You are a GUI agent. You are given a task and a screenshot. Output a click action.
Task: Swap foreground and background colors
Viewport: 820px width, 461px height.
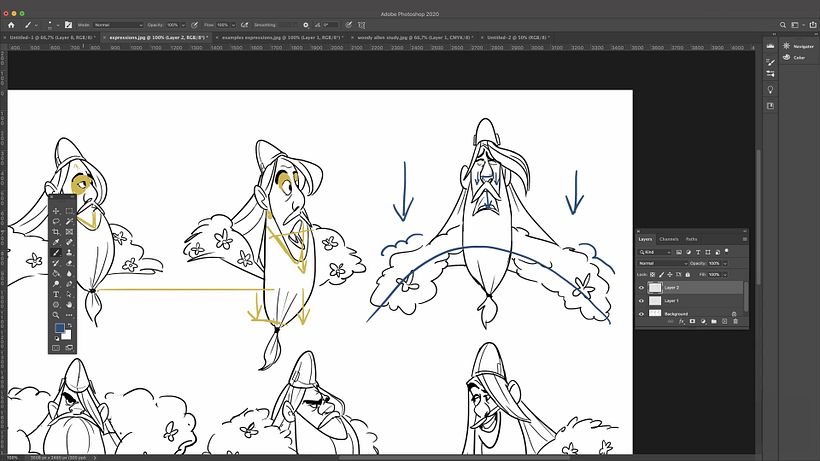(x=70, y=326)
